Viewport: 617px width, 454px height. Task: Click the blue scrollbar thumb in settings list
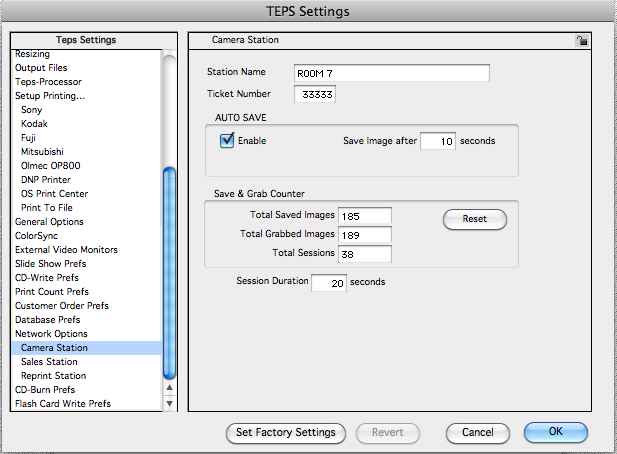click(170, 273)
